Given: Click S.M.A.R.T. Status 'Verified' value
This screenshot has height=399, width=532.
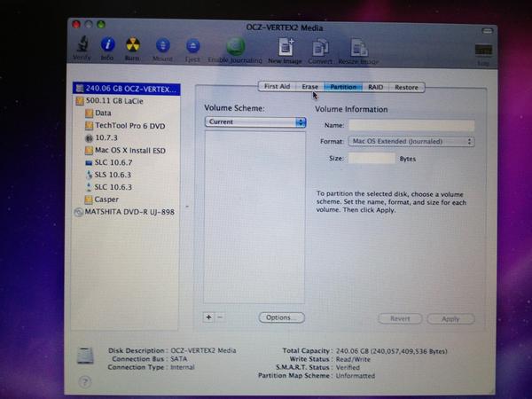Looking at the screenshot, I should pos(348,367).
